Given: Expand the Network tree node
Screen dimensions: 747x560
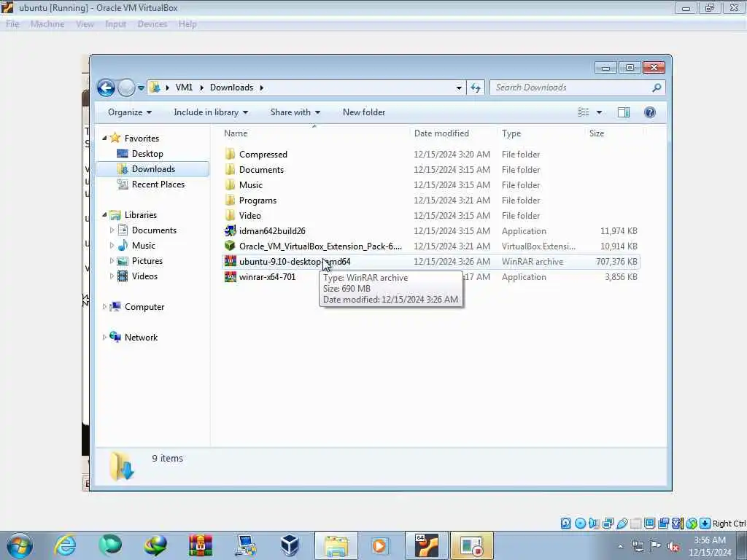Looking at the screenshot, I should coord(104,337).
